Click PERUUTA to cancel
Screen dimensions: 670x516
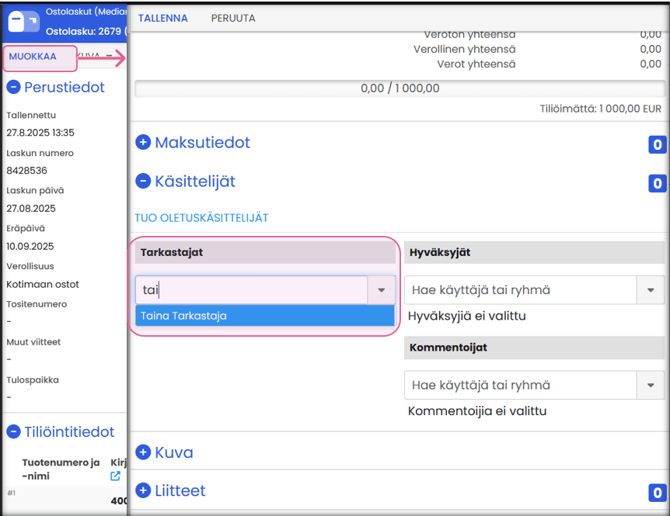(233, 18)
